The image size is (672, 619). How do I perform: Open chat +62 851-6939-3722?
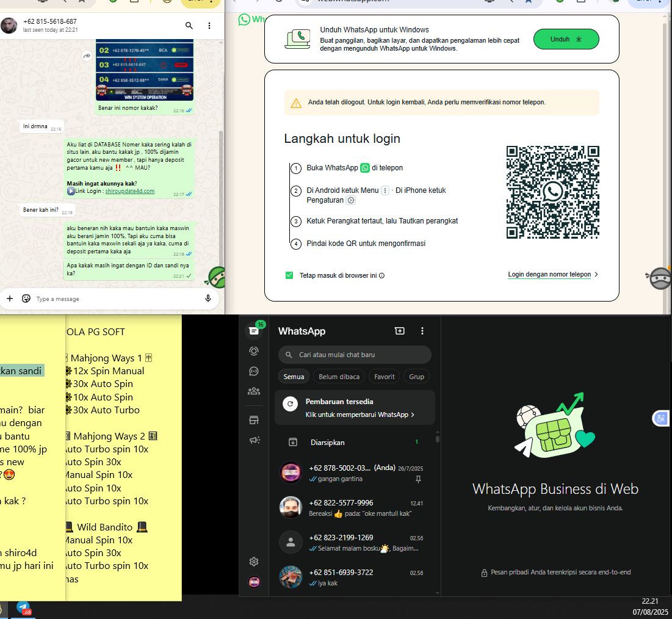click(x=355, y=577)
